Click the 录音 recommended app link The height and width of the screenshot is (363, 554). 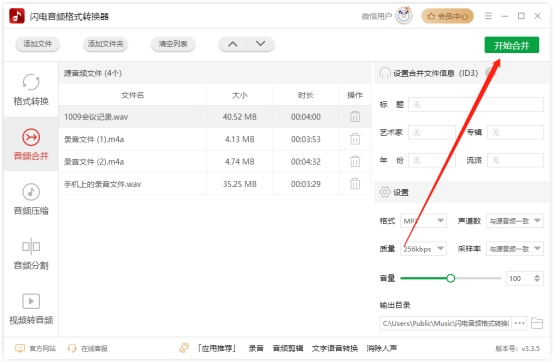256,349
